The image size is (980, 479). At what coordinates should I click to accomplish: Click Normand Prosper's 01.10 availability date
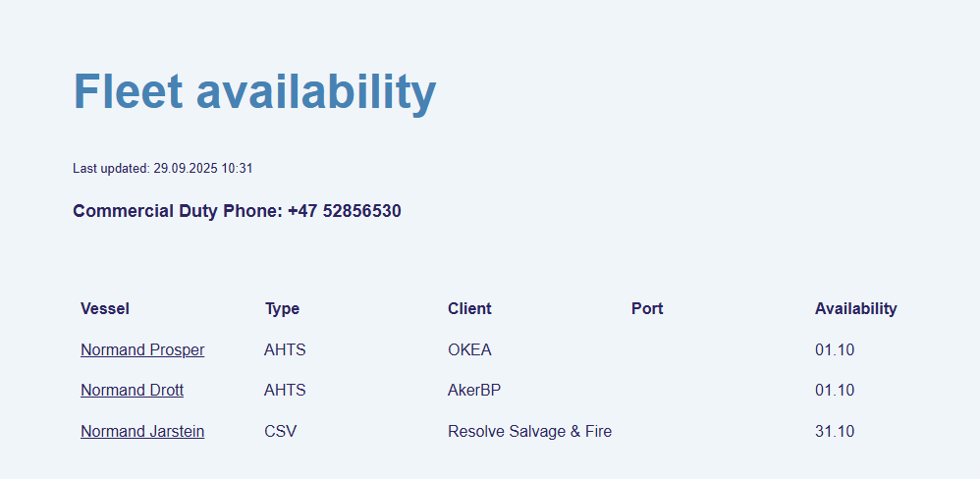[835, 349]
